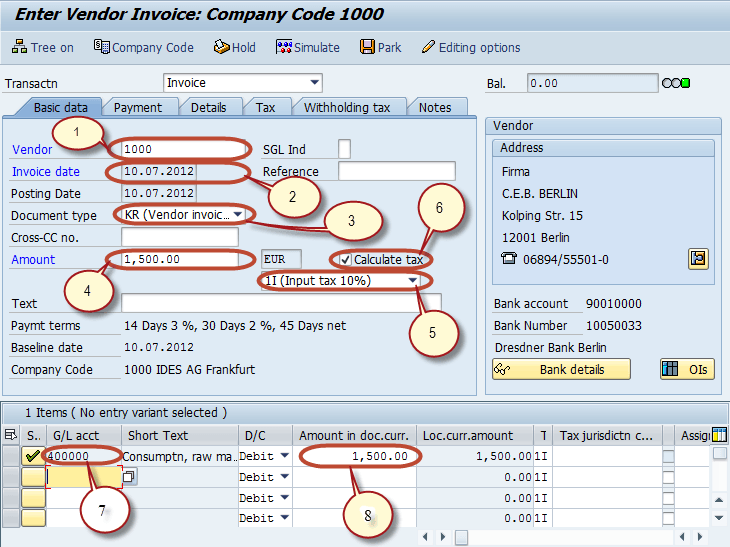Open the Input tax 10% dropdown
This screenshot has width=730, height=547.
coord(414,281)
